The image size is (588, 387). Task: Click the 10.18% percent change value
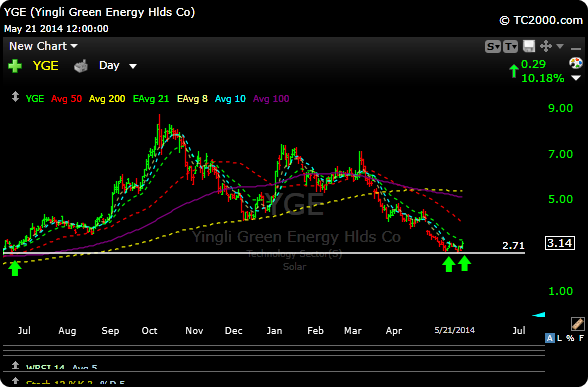pos(543,78)
